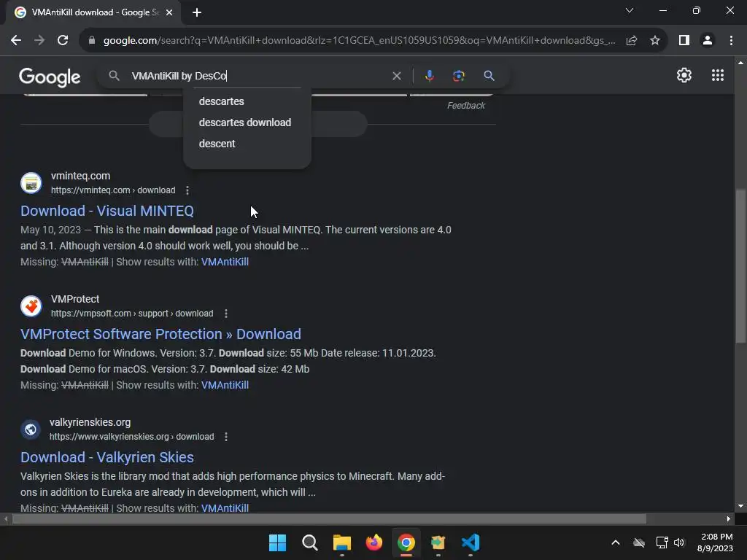747x560 pixels.
Task: Share this page from address bar
Action: pyautogui.click(x=632, y=41)
